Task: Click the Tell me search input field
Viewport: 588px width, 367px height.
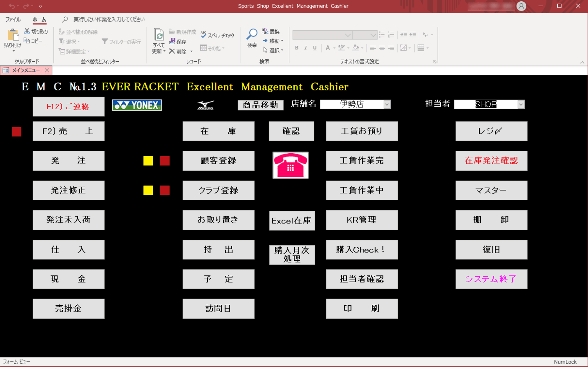Action: [109, 20]
